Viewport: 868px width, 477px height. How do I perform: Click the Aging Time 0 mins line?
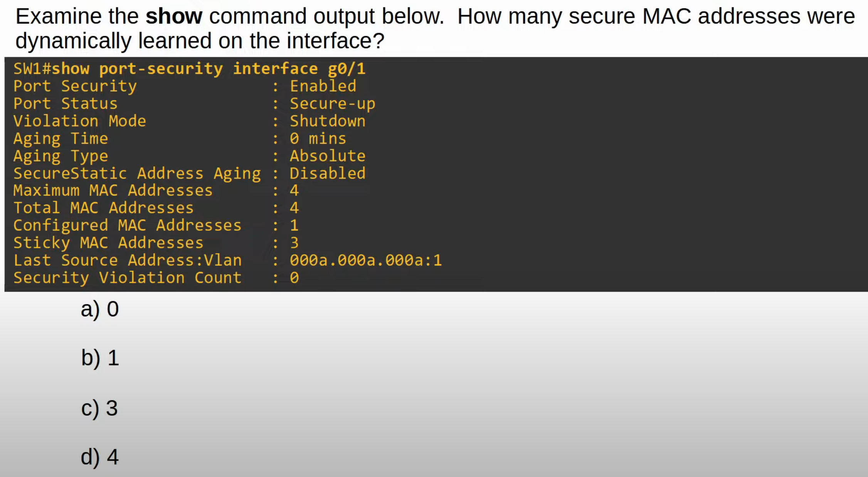click(x=180, y=139)
